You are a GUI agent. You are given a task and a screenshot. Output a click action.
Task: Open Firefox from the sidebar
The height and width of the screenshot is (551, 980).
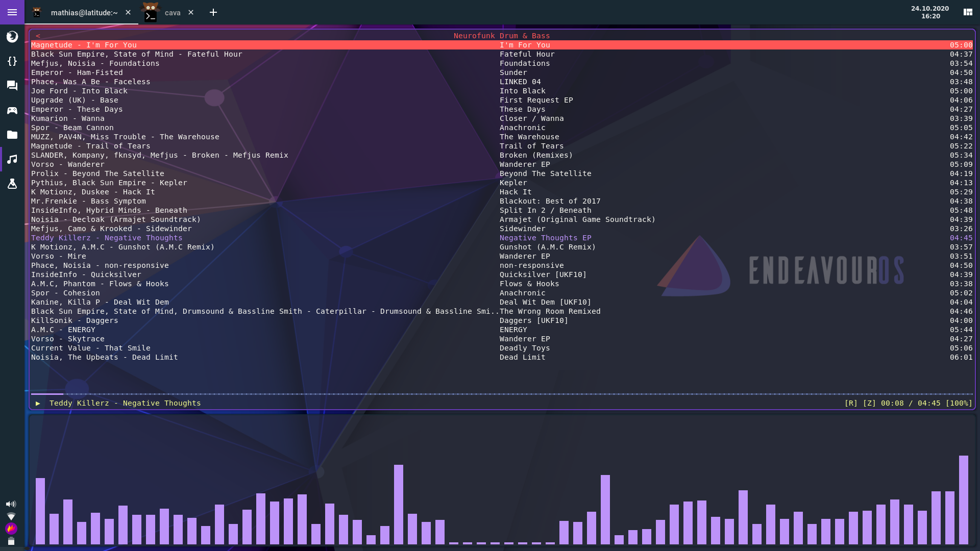pos(12,36)
